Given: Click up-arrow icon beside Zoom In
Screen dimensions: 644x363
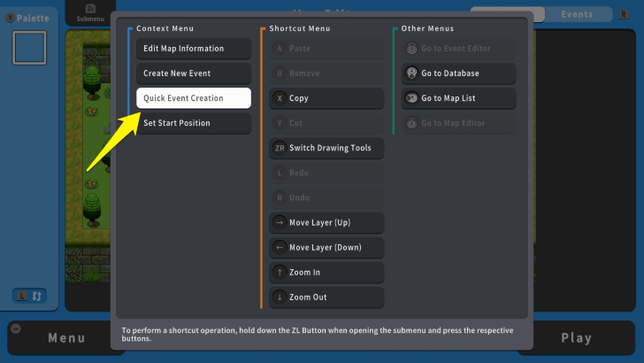Looking at the screenshot, I should click(280, 272).
